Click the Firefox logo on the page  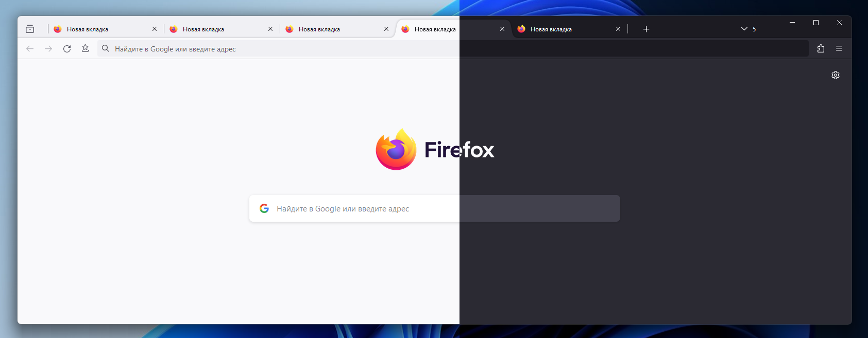pyautogui.click(x=396, y=149)
